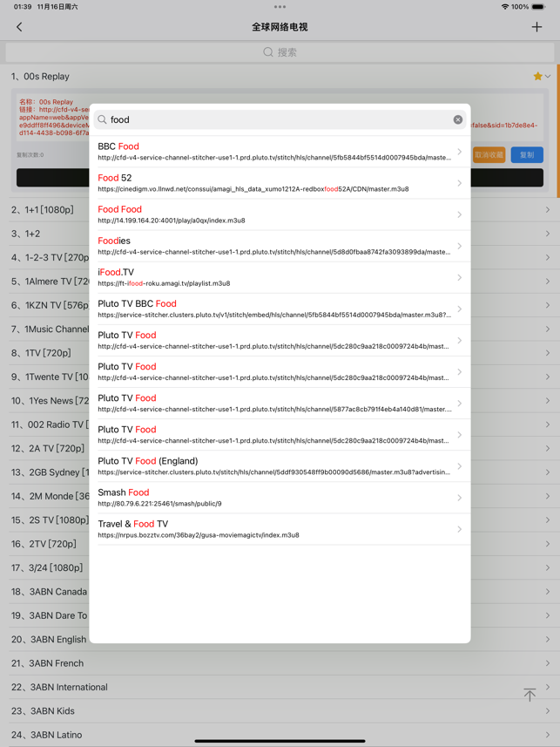The image size is (560, 747).
Task: Open Food 52 channel result
Action: 280,183
